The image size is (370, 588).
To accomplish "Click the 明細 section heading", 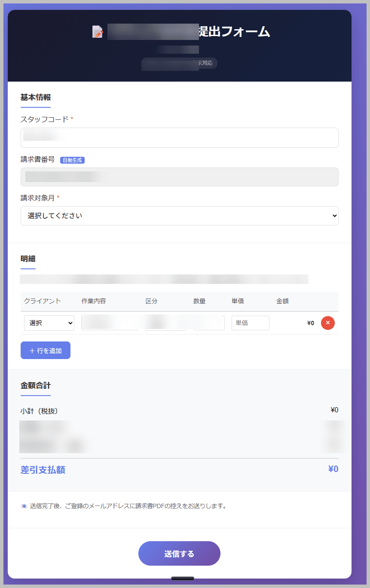I will [28, 259].
